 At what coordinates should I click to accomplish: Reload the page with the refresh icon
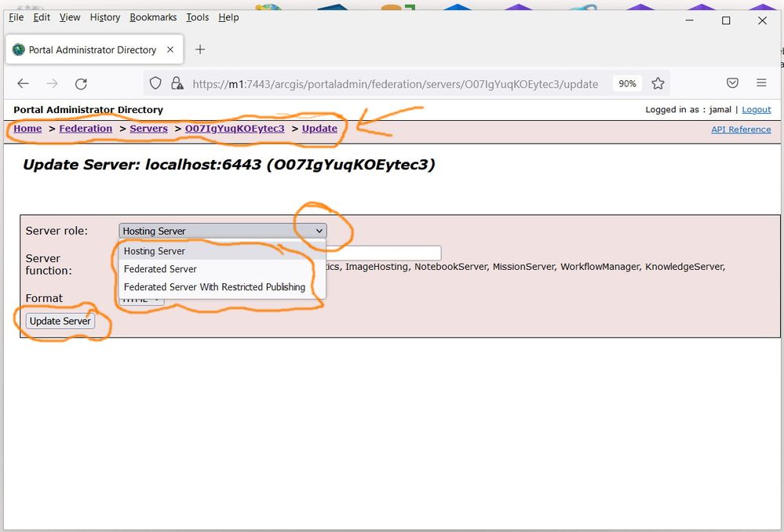(x=81, y=83)
